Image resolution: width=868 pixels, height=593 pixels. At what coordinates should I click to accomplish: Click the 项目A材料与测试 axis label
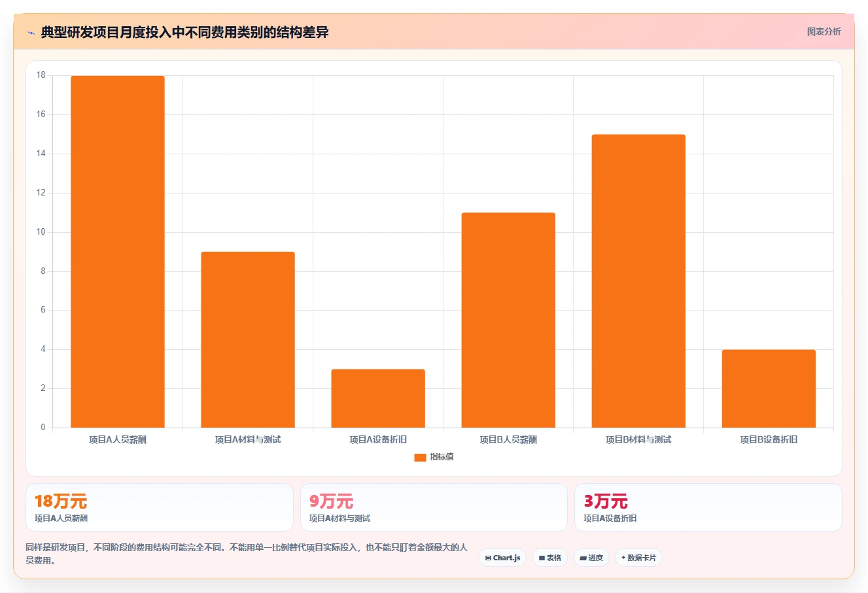point(248,440)
